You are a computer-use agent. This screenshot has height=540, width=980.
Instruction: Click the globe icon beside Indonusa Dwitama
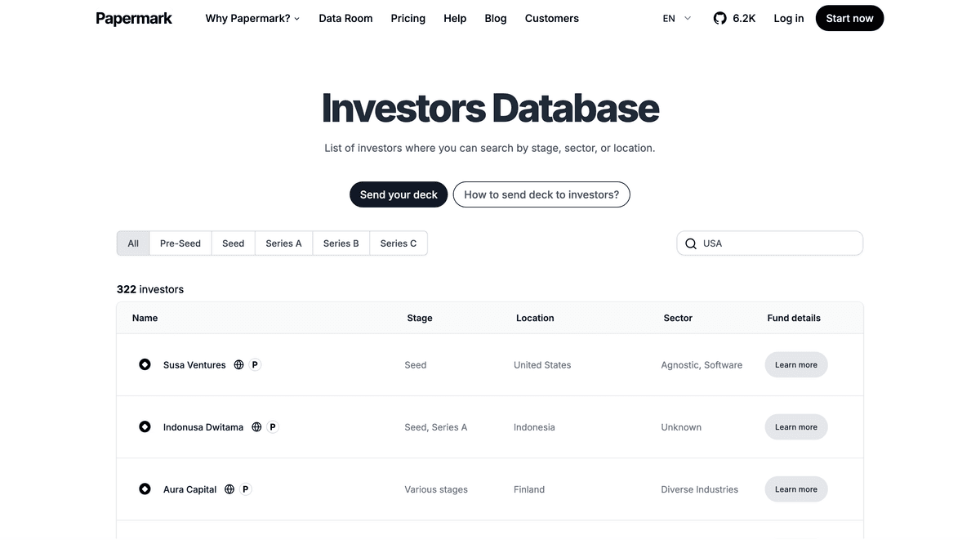pos(256,426)
